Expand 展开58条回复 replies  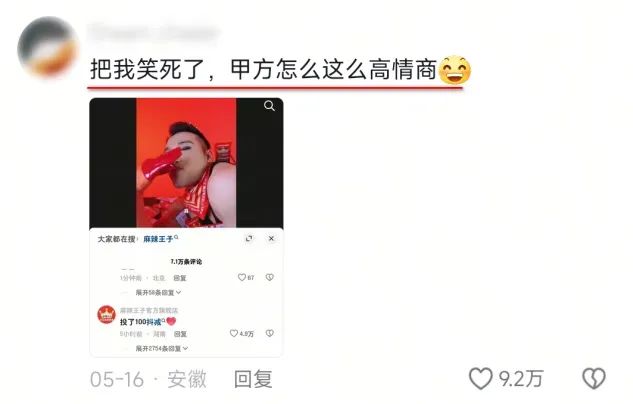(158, 292)
